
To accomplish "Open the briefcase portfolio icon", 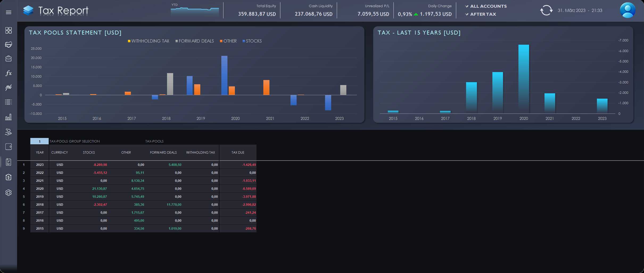I will point(9,59).
